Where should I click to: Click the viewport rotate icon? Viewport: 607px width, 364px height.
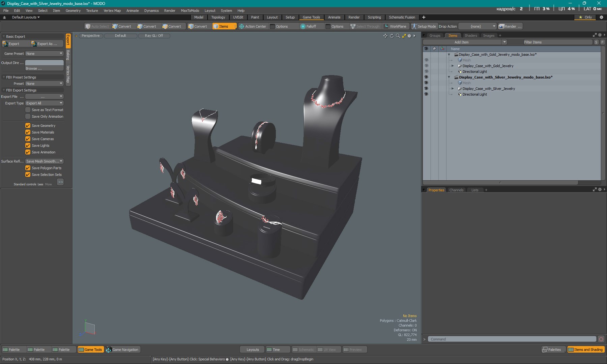(x=392, y=36)
